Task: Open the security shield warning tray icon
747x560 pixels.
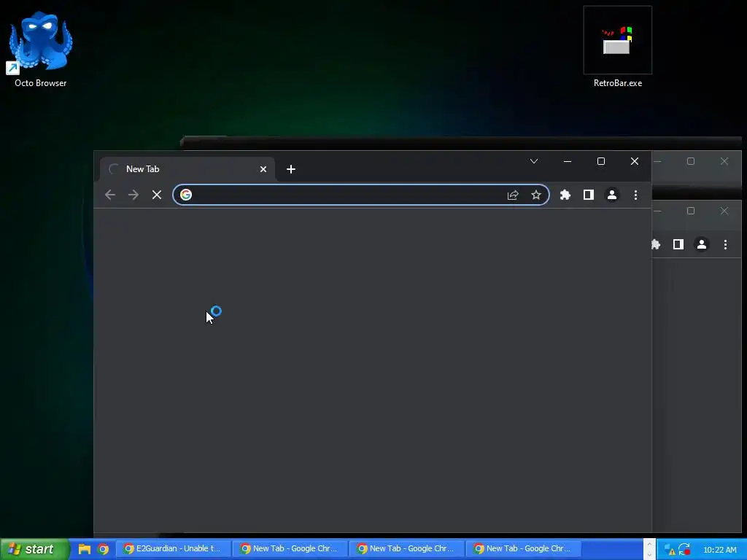Action: click(x=670, y=550)
